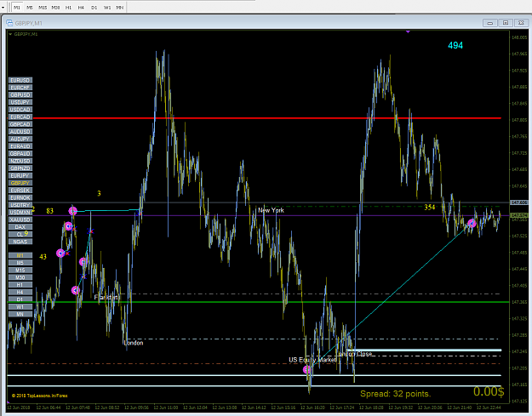Open the NGAS symbol button

(x=20, y=242)
